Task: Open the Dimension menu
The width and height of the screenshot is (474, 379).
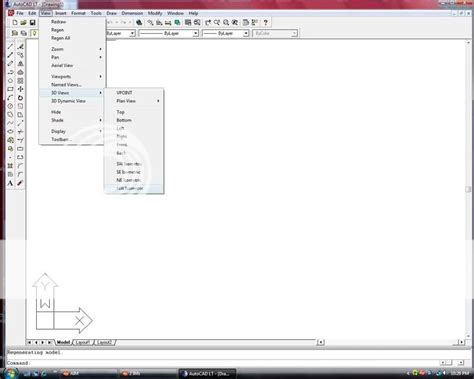Action: tap(132, 13)
